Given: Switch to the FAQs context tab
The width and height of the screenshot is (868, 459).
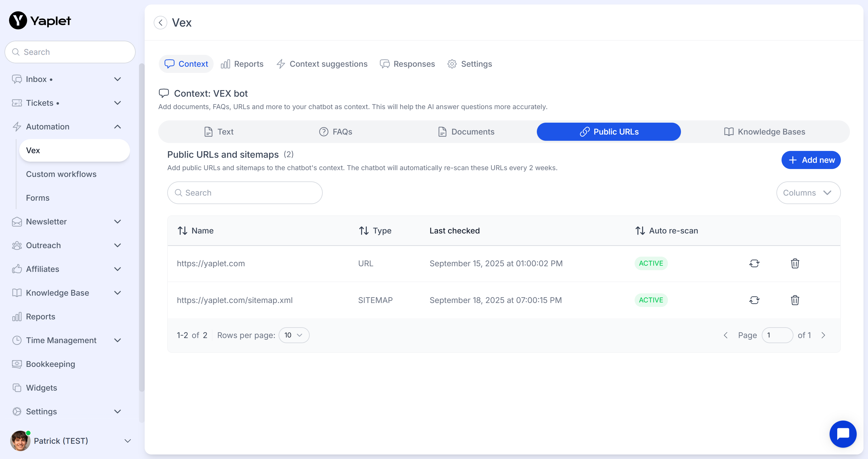Looking at the screenshot, I should point(336,132).
